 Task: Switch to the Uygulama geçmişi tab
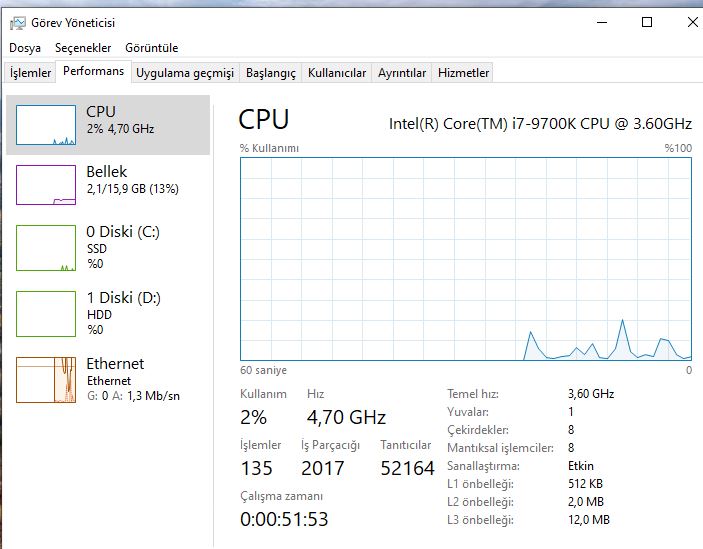tap(185, 73)
